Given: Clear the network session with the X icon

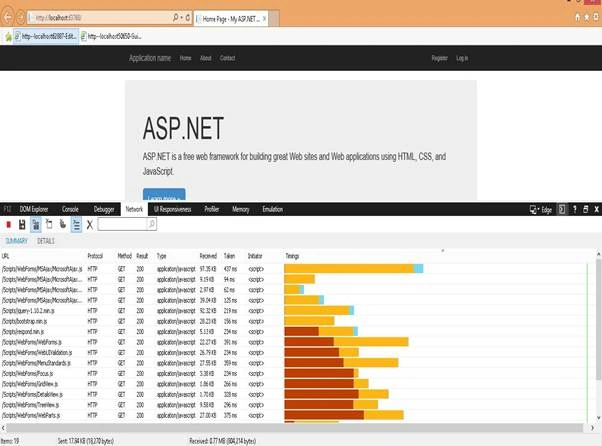Looking at the screenshot, I should (89, 225).
